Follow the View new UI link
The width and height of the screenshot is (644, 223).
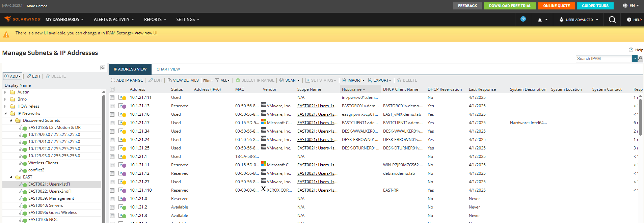pyautogui.click(x=146, y=33)
